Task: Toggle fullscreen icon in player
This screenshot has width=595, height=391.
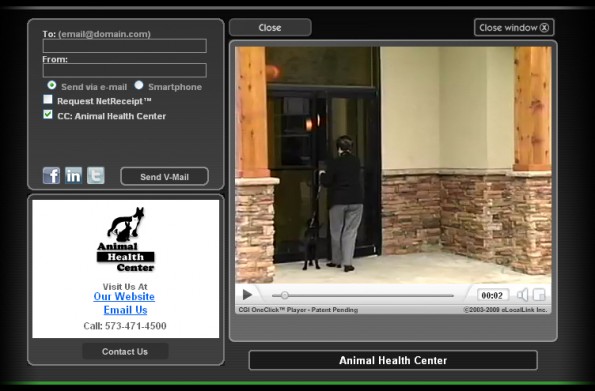Action: pos(539,295)
